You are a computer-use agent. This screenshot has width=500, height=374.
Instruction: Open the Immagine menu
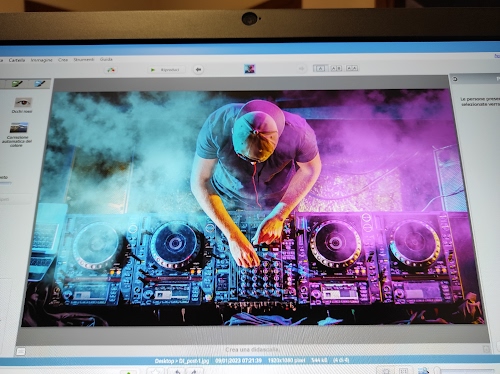42,60
